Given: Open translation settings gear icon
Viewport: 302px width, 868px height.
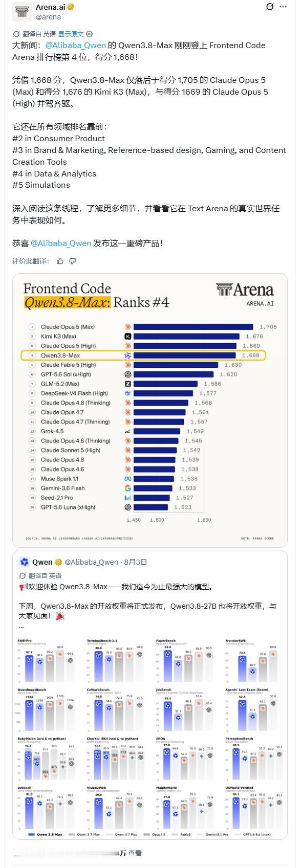Looking at the screenshot, I should 89,34.
